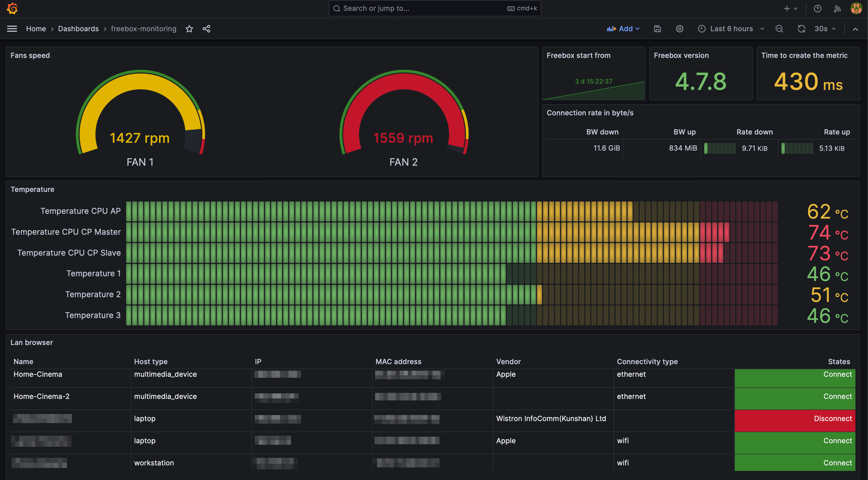Expand the 30s refresh interval dropdown
The width and height of the screenshot is (868, 480).
tap(825, 29)
